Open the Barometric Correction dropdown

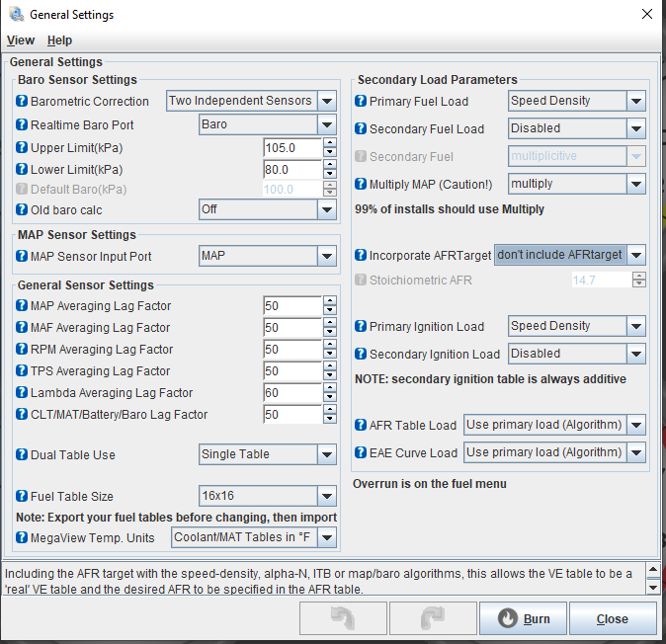click(326, 101)
